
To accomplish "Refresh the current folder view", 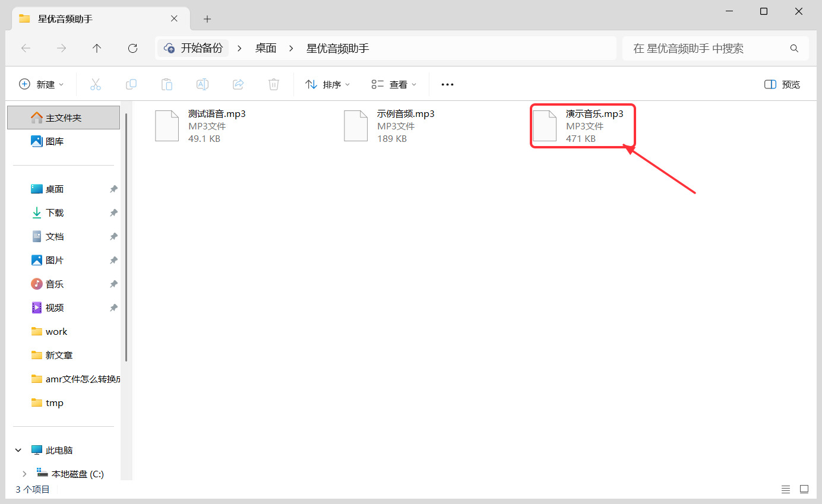I will click(133, 48).
